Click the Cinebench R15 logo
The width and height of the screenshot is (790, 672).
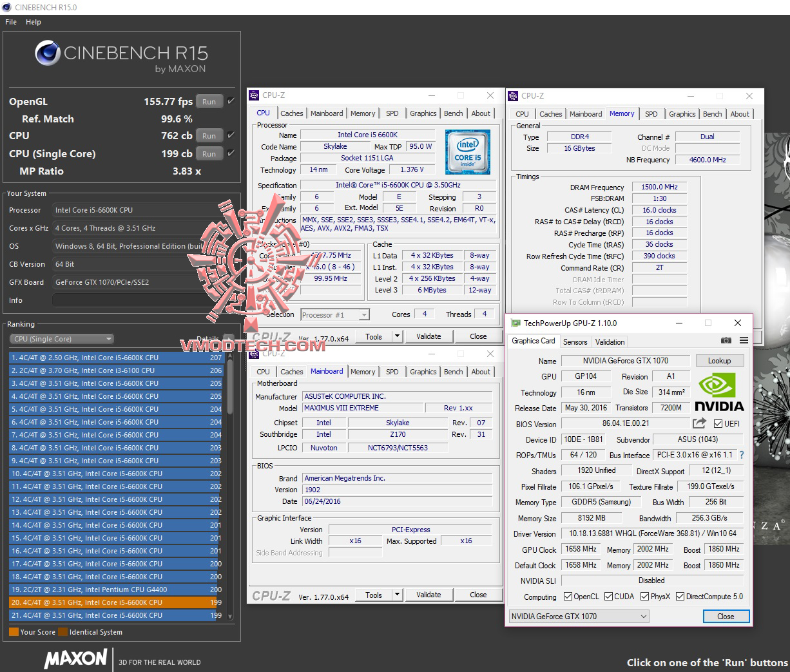46,53
